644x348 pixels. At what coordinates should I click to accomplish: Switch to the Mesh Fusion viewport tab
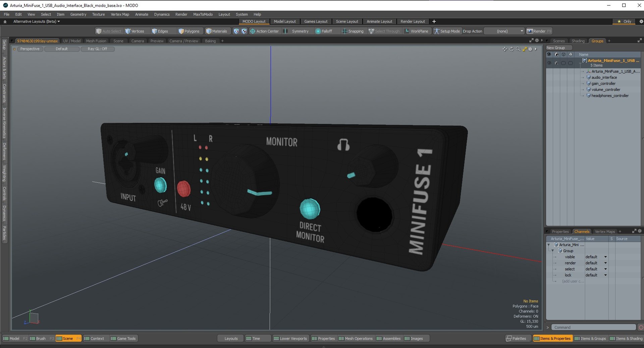point(96,41)
